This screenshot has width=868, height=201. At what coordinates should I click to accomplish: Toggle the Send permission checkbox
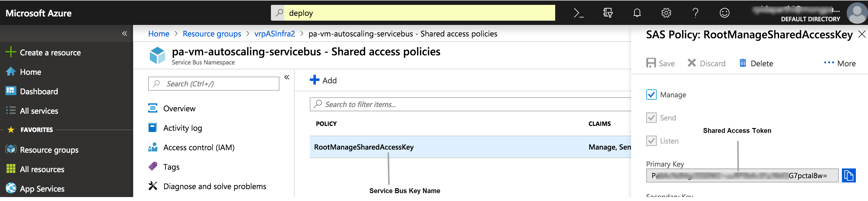pos(651,118)
